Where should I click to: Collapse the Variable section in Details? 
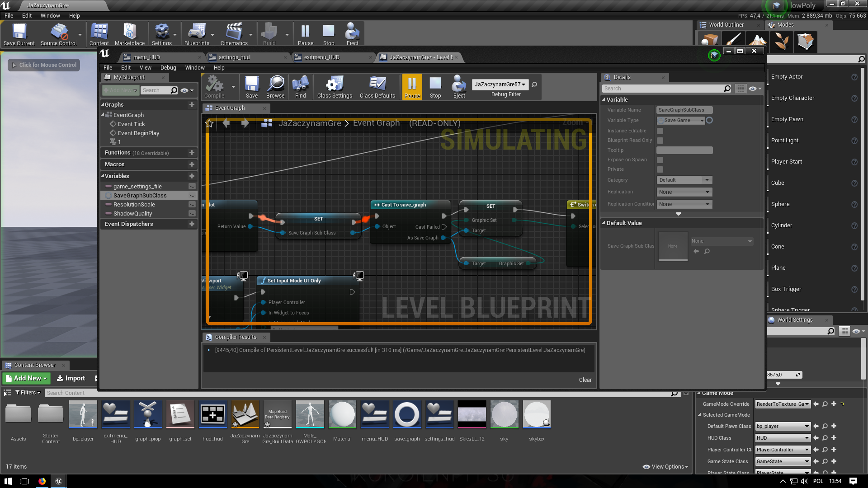pos(604,99)
